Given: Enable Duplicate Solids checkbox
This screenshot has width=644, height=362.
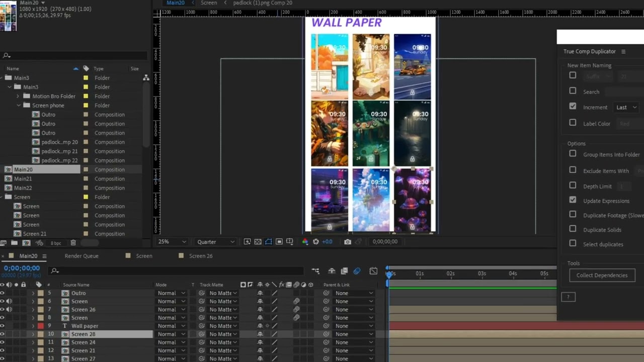Looking at the screenshot, I should click(573, 229).
